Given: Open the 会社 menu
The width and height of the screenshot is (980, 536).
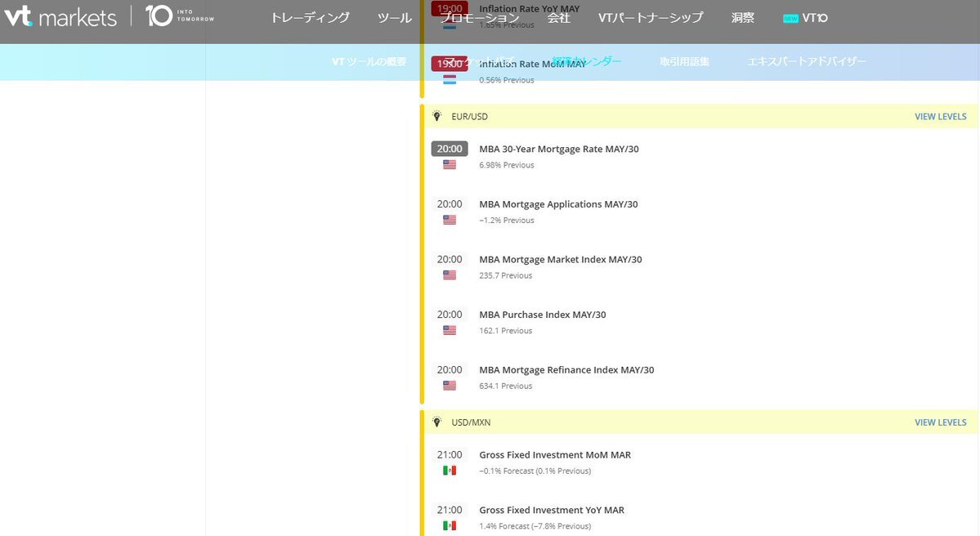Looking at the screenshot, I should (559, 17).
